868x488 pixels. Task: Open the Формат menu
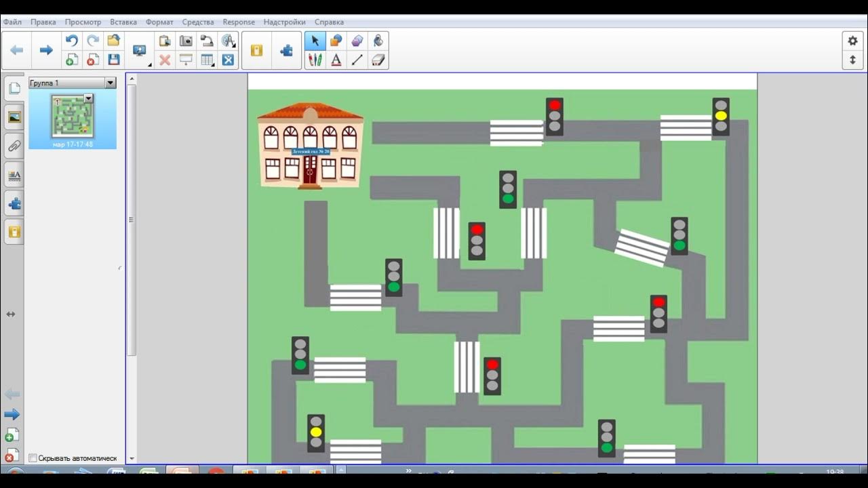click(159, 22)
